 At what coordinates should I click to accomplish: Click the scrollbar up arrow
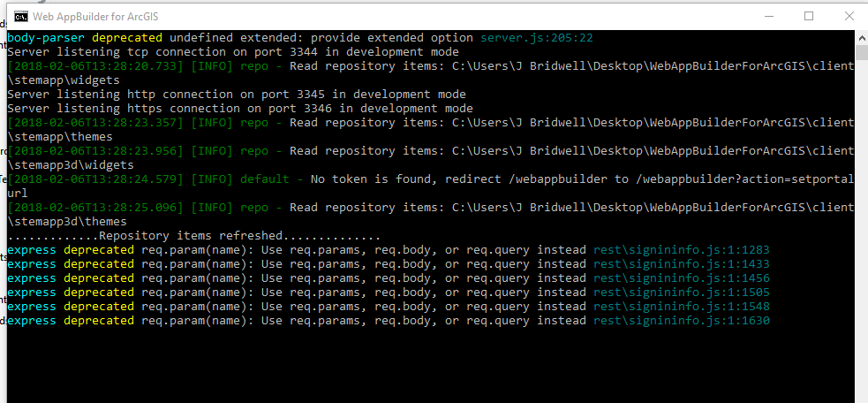861,38
